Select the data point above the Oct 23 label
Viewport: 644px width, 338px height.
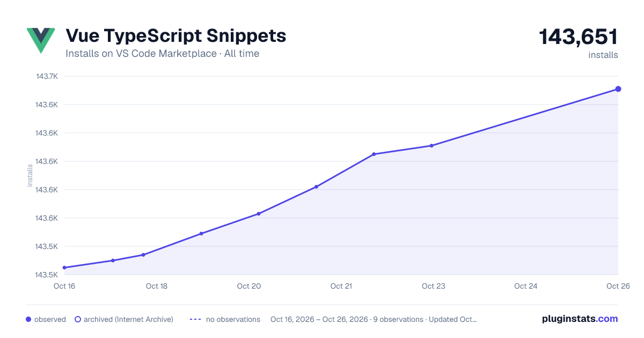(431, 146)
